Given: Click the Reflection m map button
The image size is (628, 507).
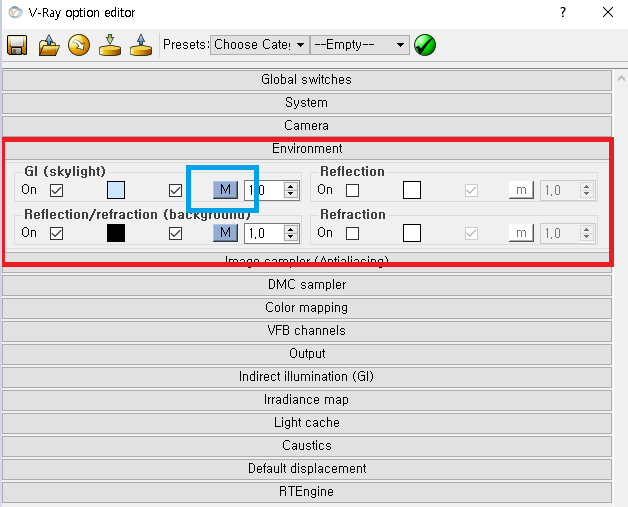Looking at the screenshot, I should pos(521,190).
